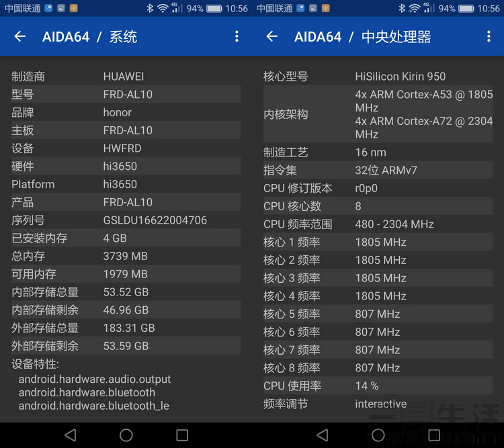Select the 品牌 honor row

tap(126, 112)
